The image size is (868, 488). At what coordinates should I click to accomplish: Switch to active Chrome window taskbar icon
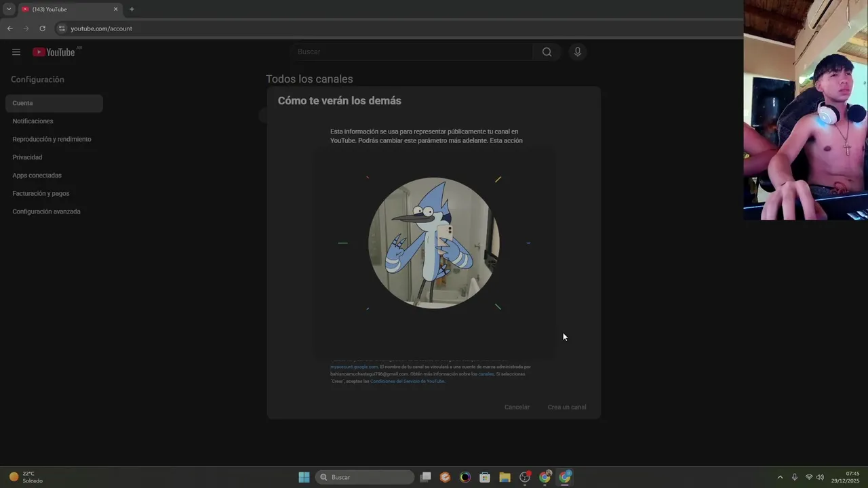tap(565, 477)
